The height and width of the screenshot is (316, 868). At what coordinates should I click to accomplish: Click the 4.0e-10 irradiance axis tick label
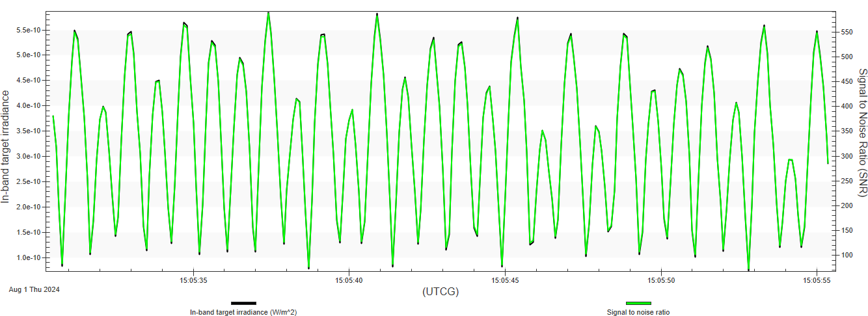click(x=29, y=105)
